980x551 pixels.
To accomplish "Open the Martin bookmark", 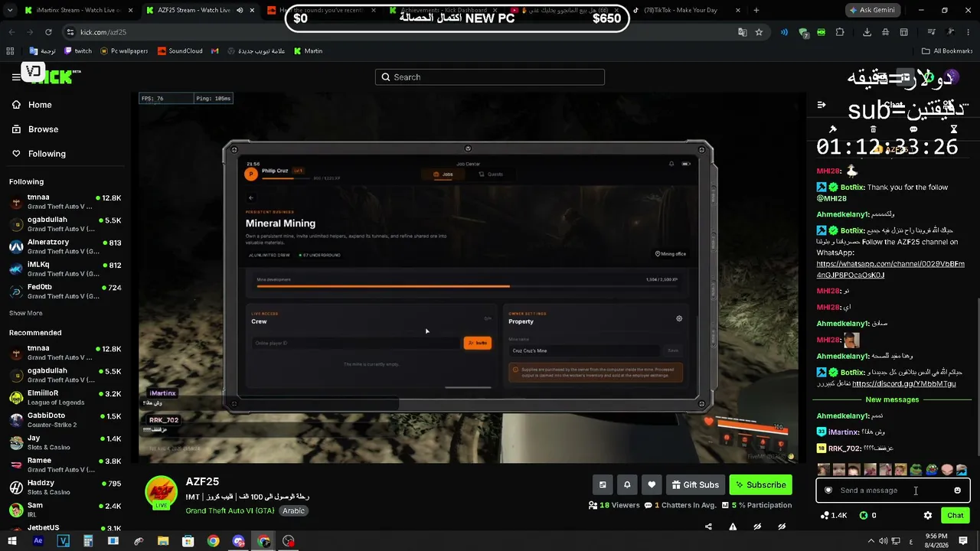I will [308, 51].
